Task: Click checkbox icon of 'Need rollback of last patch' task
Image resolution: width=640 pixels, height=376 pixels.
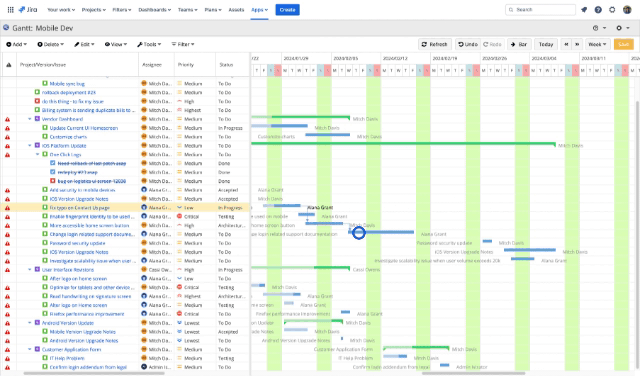Action: (x=53, y=163)
